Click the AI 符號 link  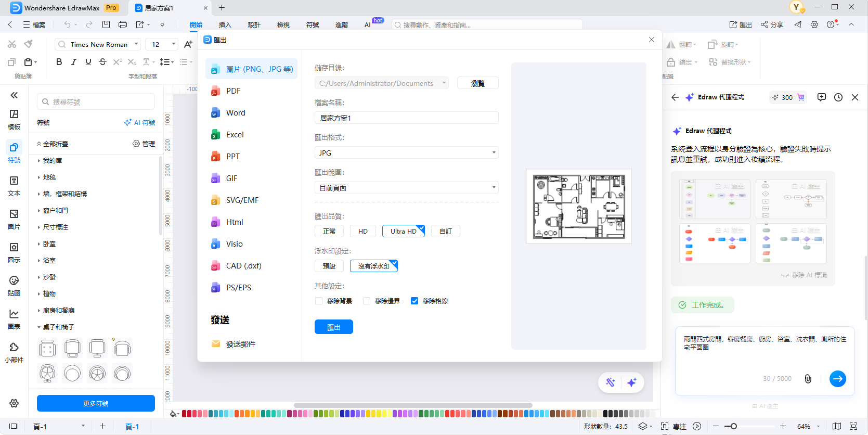[139, 123]
